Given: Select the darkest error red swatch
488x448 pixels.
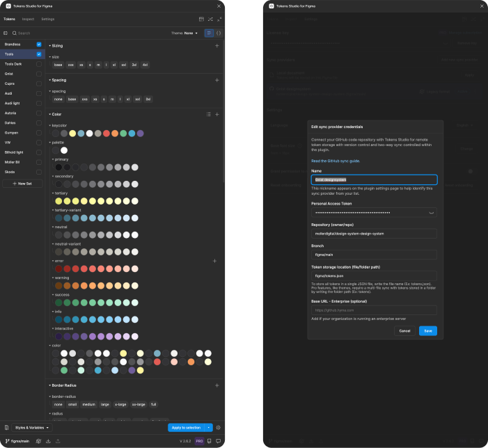Looking at the screenshot, I should coord(58,269).
